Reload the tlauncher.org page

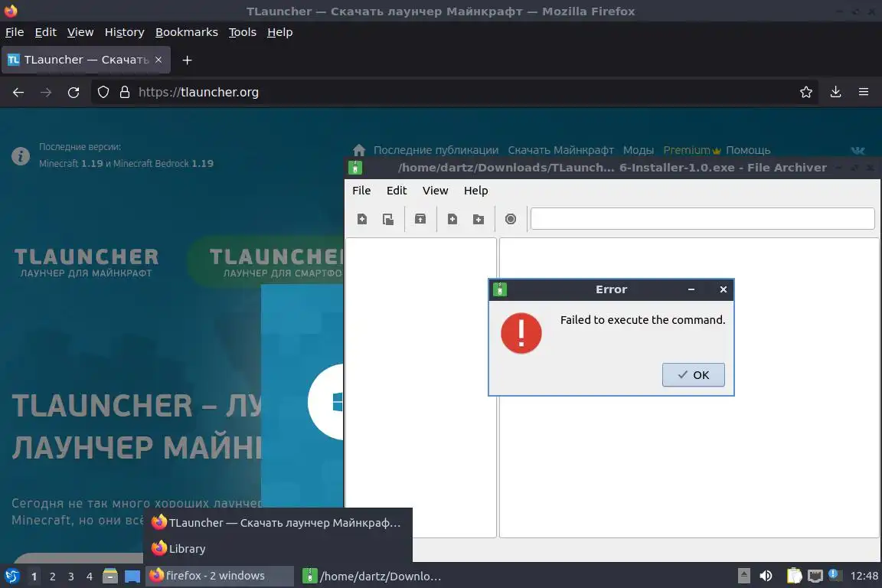click(x=73, y=93)
